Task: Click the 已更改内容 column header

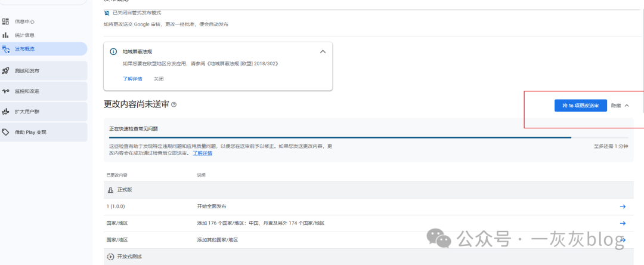Action: [x=117, y=175]
